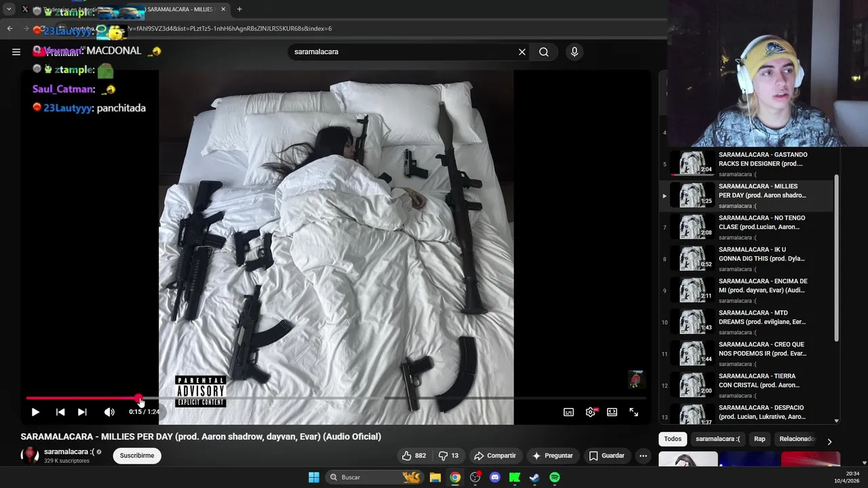The width and height of the screenshot is (868, 488).
Task: Expand the browser tab search dropdown
Action: click(x=9, y=9)
